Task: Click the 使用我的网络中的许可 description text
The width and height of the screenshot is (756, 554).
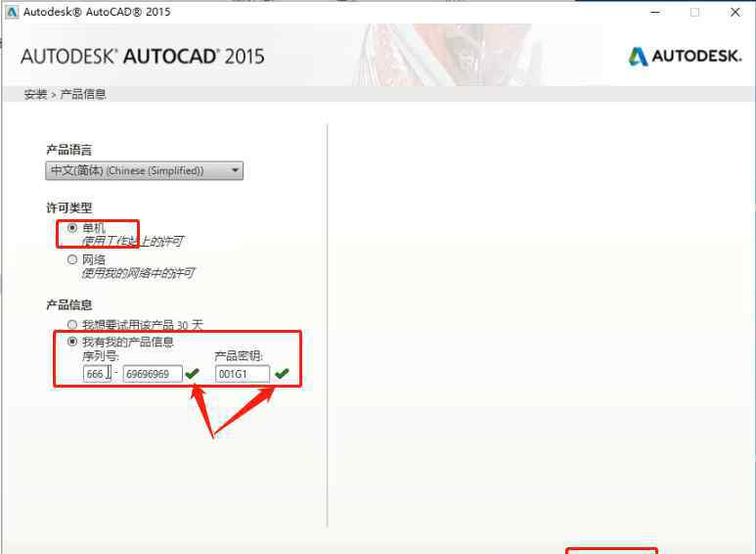Action: click(138, 273)
